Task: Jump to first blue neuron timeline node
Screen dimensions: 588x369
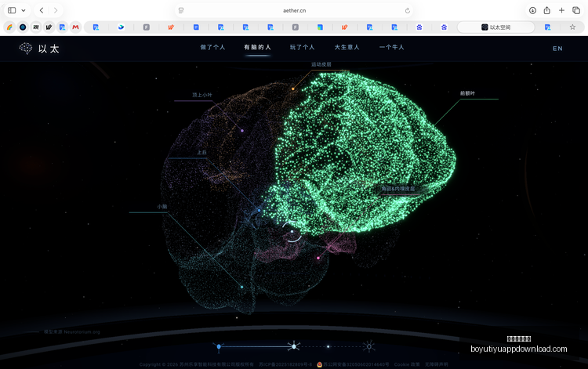Action: [x=219, y=347]
